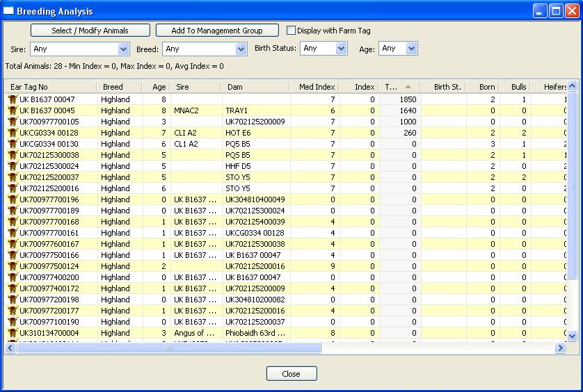
Task: Click cow icon for UK700977700105
Action: pos(12,122)
